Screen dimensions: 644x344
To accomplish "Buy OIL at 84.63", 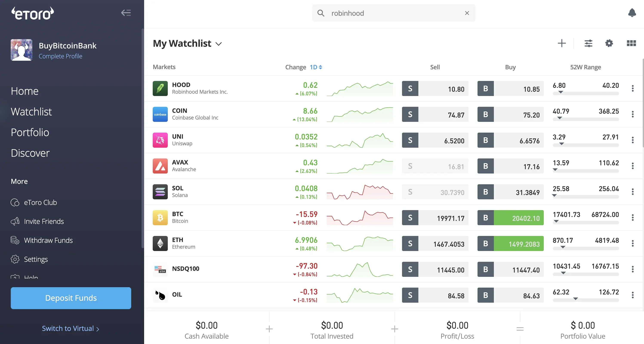I will tap(510, 295).
